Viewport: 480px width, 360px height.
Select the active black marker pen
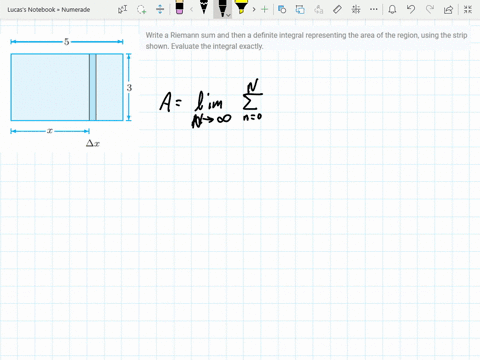pyautogui.click(x=221, y=8)
